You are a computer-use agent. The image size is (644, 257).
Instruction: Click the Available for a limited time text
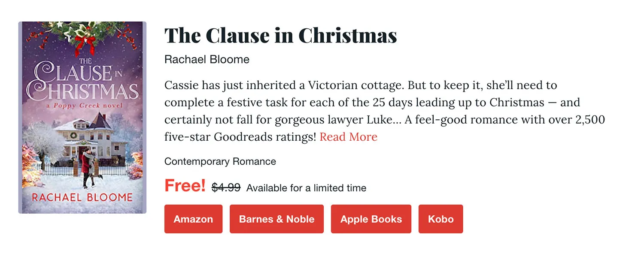306,188
